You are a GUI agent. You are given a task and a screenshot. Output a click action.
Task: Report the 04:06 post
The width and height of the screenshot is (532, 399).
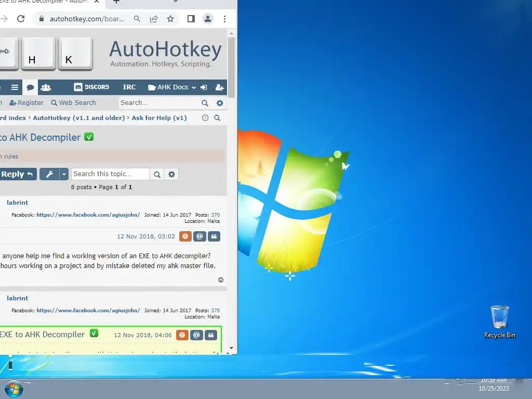coord(182,335)
